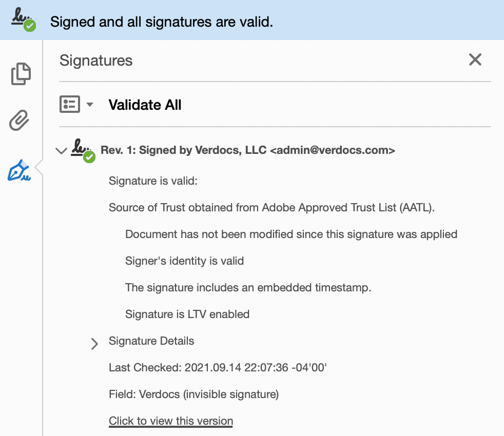Select Document has not been modified line

291,234
